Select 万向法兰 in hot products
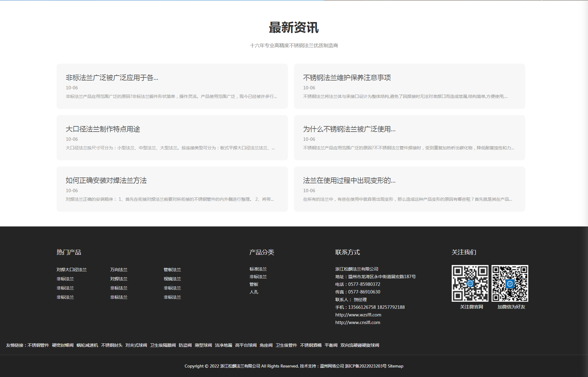588x377 pixels. [119, 270]
